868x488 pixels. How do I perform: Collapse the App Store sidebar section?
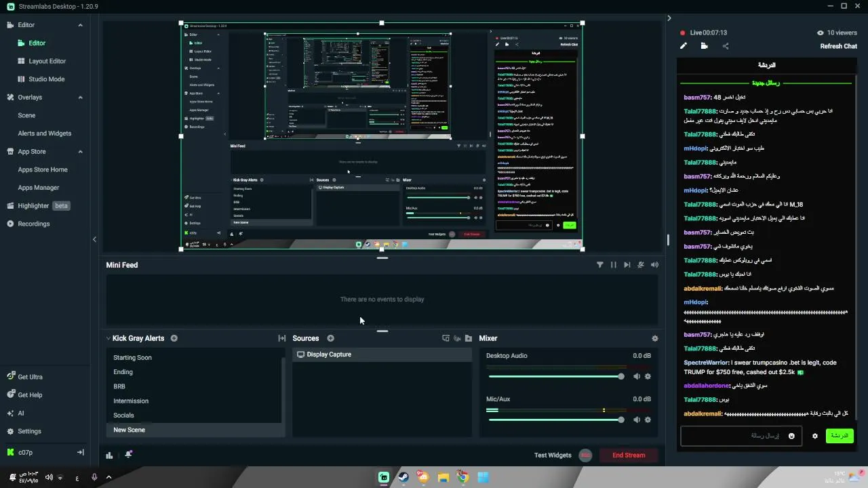click(x=80, y=152)
